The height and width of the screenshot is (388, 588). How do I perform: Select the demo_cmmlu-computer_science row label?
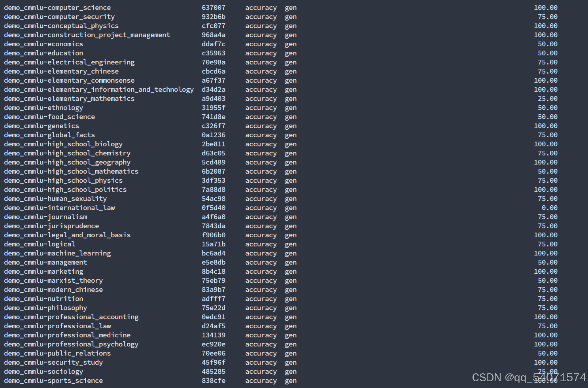tap(57, 7)
